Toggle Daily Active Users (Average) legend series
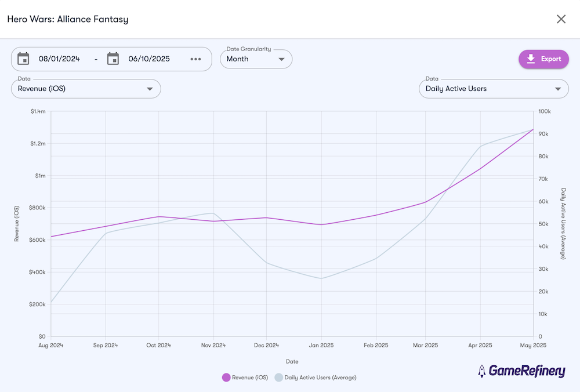 point(316,378)
